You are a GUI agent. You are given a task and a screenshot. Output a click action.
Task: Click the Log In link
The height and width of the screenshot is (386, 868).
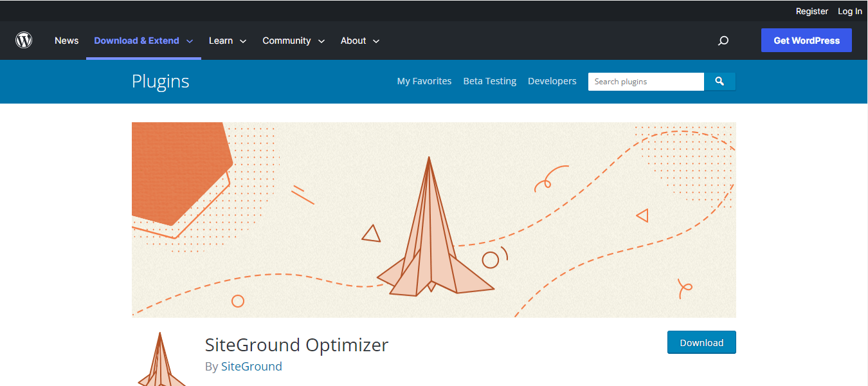[849, 11]
